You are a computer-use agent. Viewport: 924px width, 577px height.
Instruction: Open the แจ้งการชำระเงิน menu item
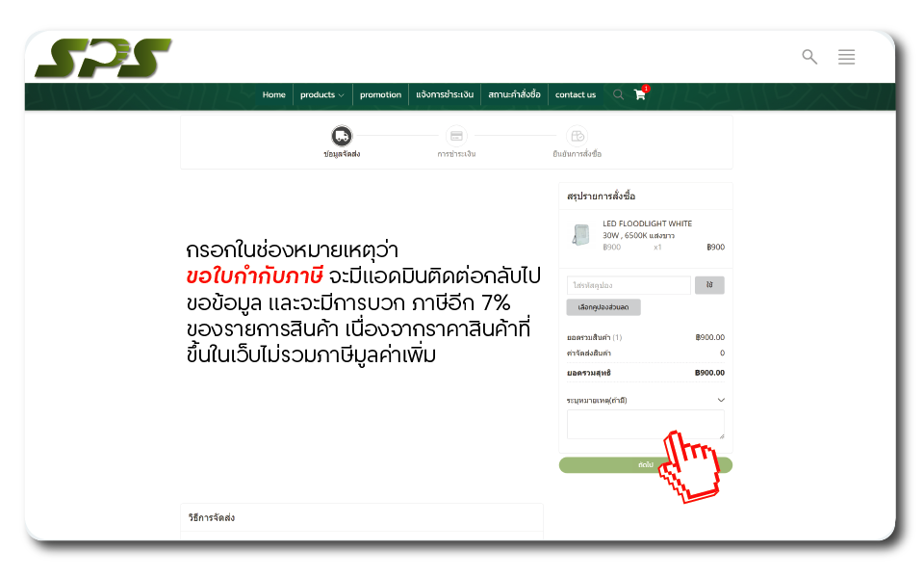pos(445,94)
